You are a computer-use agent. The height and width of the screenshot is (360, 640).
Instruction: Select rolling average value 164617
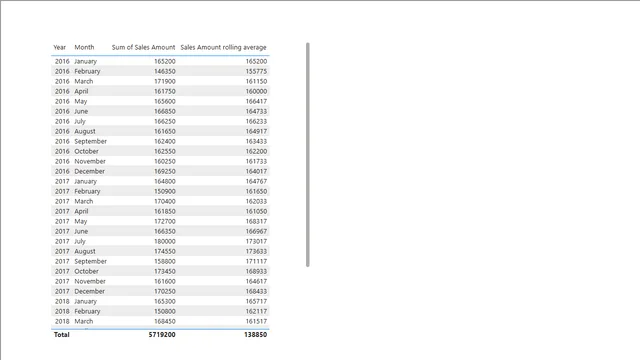[256, 281]
